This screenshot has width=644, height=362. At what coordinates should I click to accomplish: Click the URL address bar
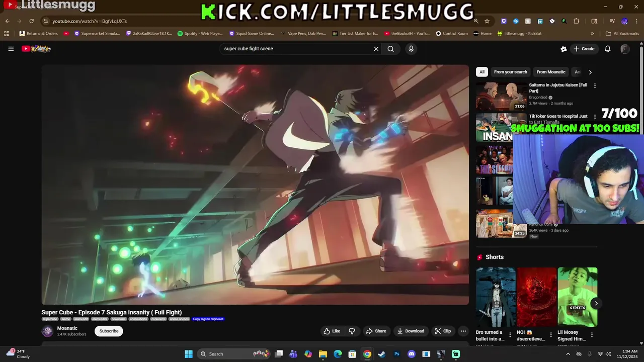[x=257, y=21]
